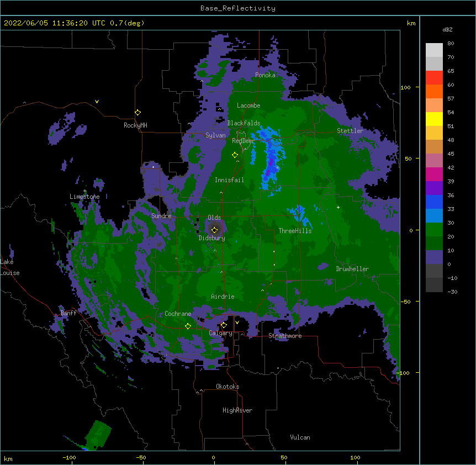The image size is (476, 465).
Task: Pick the bright yellow 51-54 dBZ swatch
Action: (434, 119)
